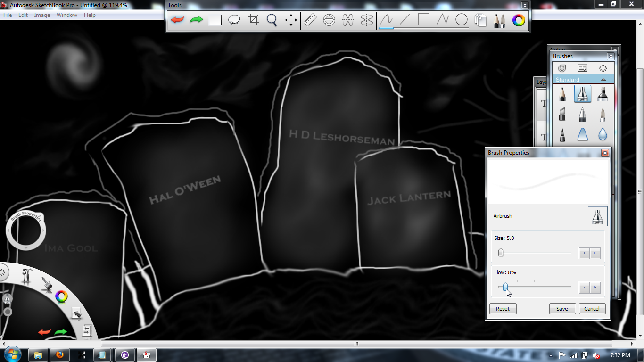
Task: Pick the Soft eraser brush
Action: [x=583, y=135]
